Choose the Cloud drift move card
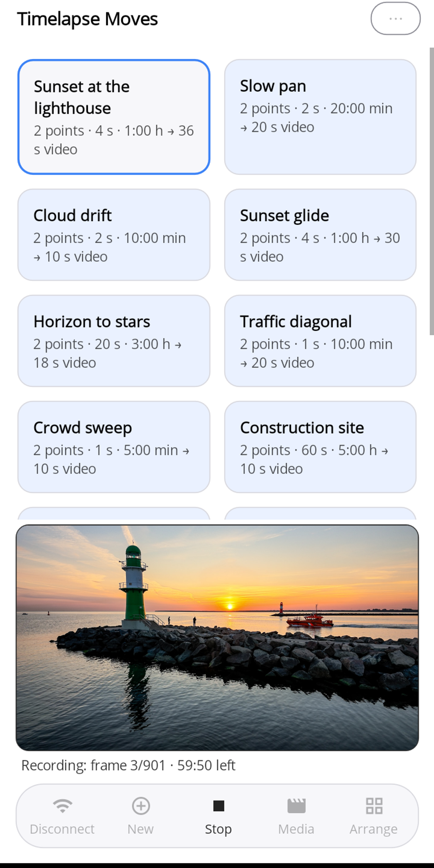 pos(114,235)
